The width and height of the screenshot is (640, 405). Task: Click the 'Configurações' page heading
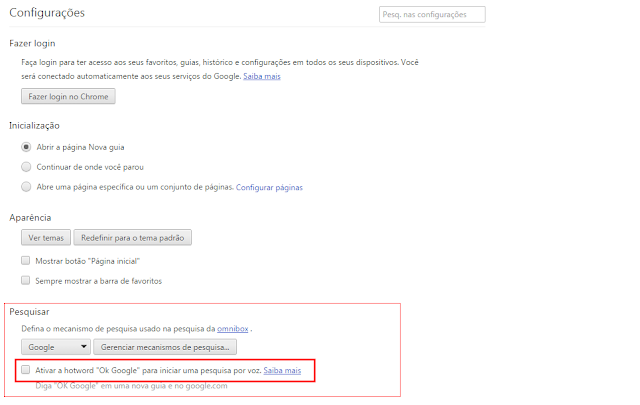(x=47, y=13)
